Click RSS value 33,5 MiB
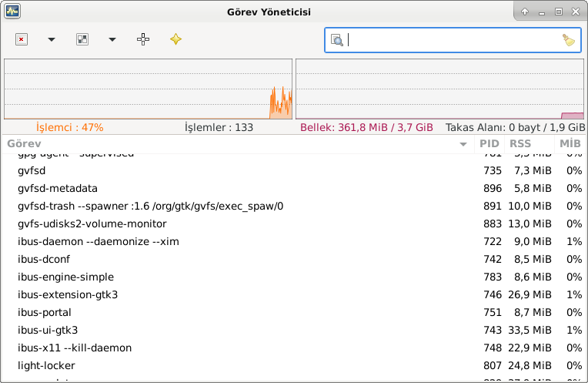 tap(530, 330)
